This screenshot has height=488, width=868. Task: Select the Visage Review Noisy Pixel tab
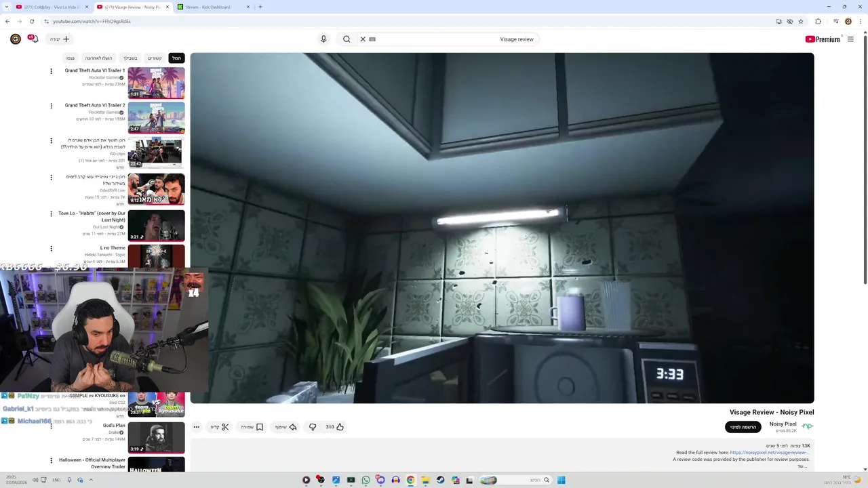(x=134, y=7)
